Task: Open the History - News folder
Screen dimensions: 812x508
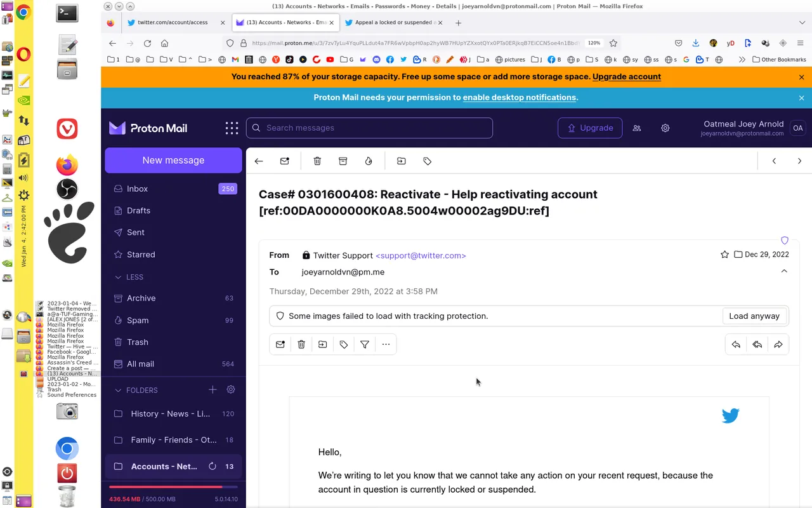Action: point(173,413)
